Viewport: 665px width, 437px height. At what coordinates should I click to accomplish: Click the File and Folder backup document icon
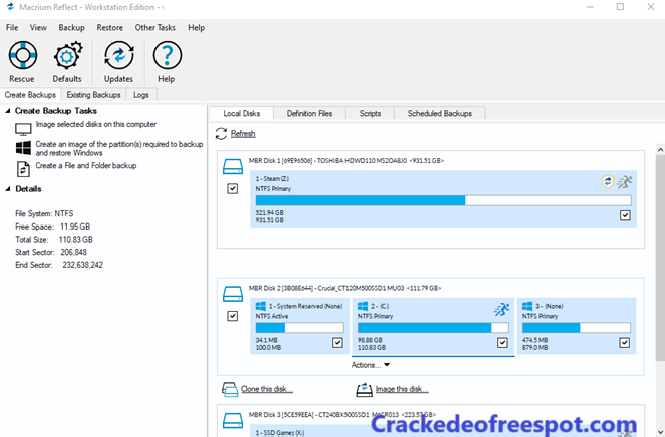pos(23,169)
